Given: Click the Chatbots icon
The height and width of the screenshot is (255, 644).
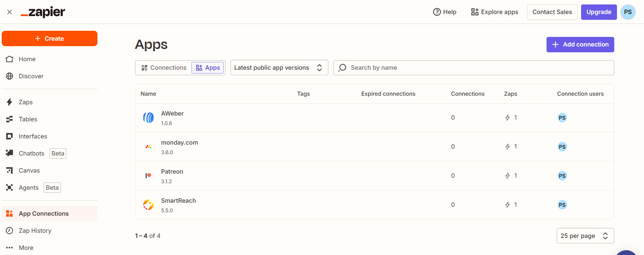Looking at the screenshot, I should click(10, 153).
